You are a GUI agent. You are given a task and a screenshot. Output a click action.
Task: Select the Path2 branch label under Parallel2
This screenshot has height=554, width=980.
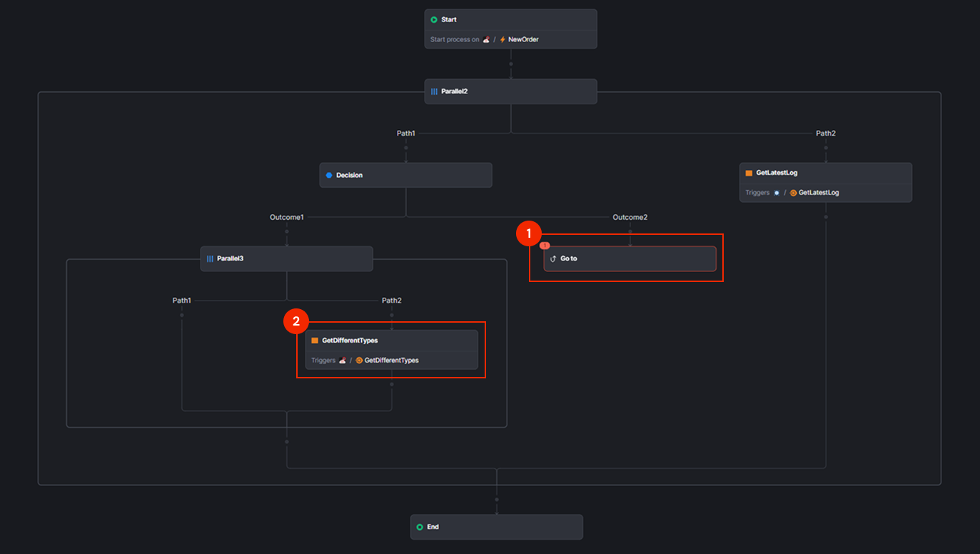click(825, 133)
